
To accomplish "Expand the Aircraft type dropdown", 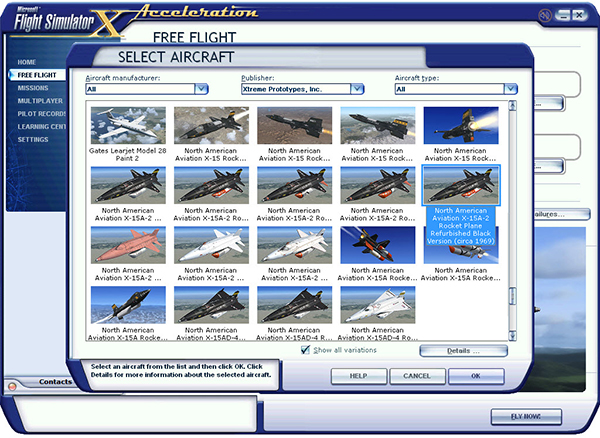I will click(x=510, y=89).
